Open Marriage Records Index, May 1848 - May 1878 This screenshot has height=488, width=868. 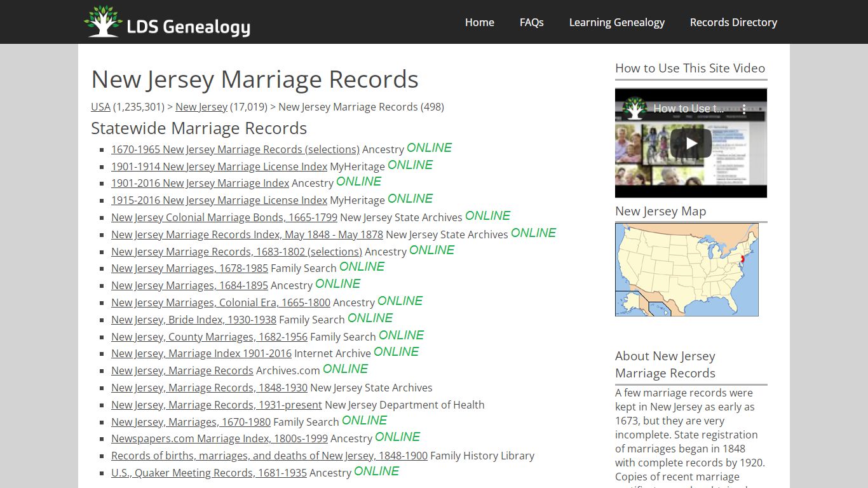coord(247,234)
